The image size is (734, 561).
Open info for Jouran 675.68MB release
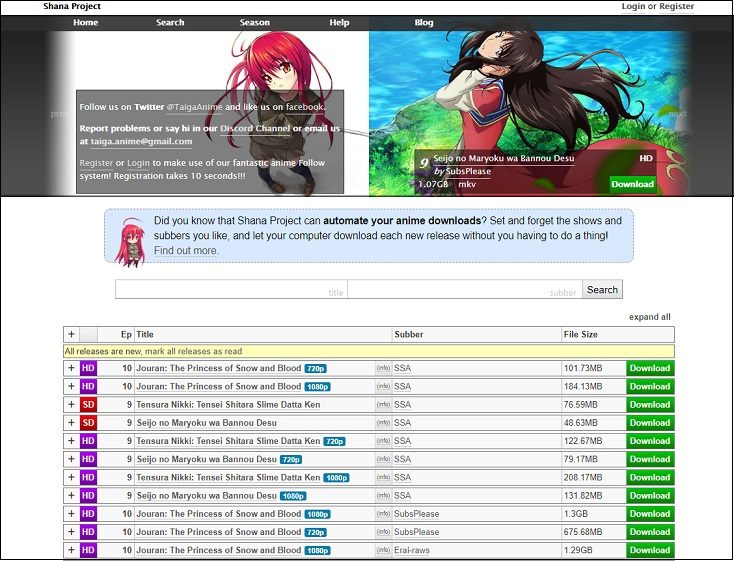coord(383,532)
